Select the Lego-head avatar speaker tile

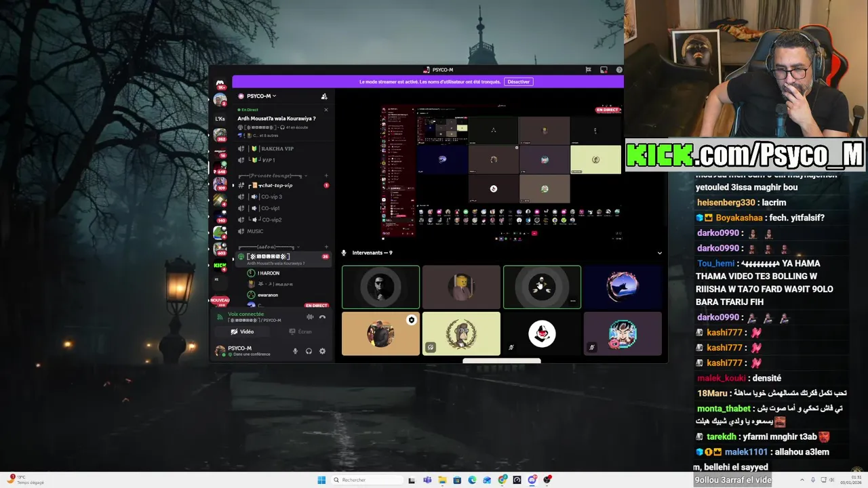click(461, 287)
